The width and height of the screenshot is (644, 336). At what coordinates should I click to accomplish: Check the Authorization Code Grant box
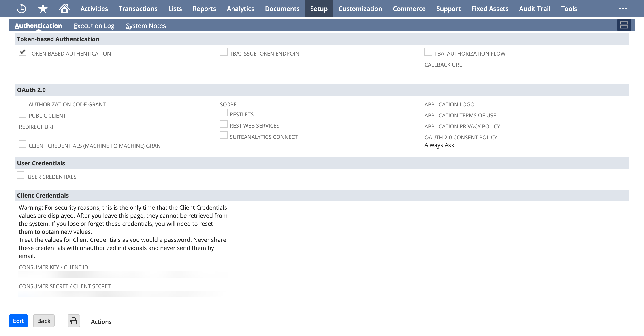(23, 103)
